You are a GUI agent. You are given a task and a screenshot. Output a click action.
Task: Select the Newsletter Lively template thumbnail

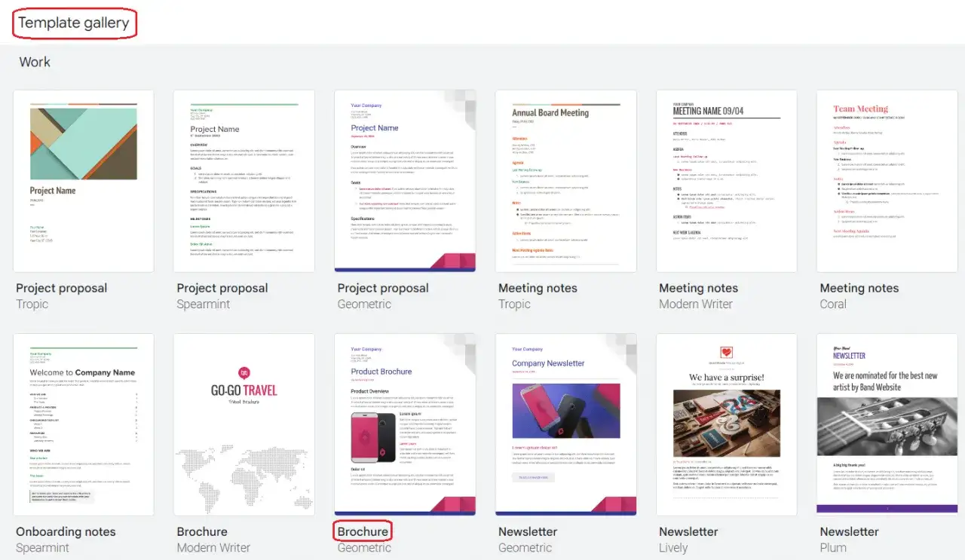pyautogui.click(x=726, y=424)
